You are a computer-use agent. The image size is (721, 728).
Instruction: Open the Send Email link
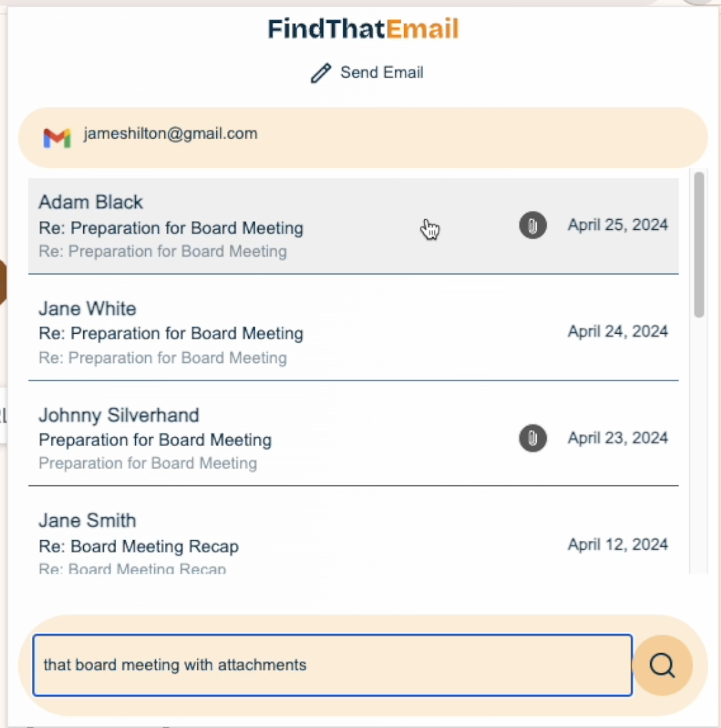pos(381,72)
